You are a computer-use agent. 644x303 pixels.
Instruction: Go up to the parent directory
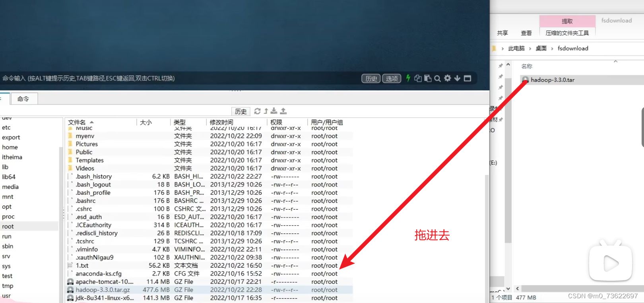pos(266,111)
